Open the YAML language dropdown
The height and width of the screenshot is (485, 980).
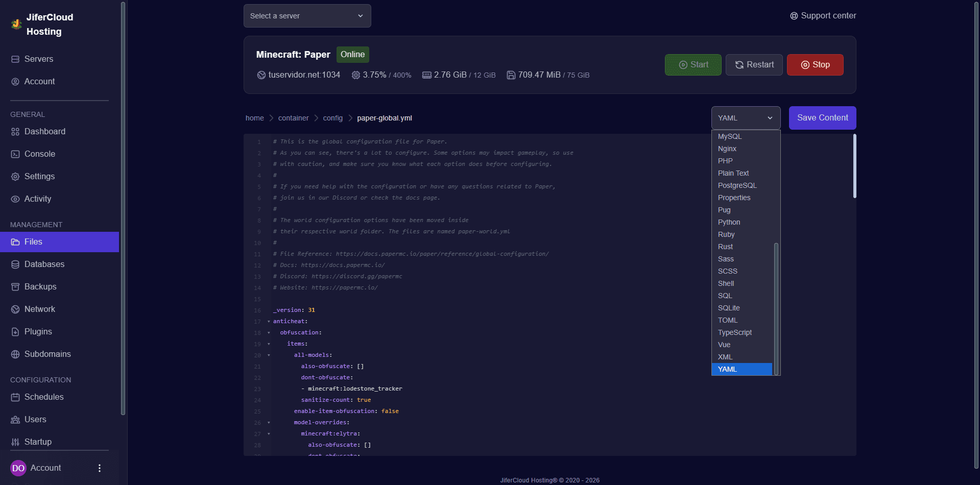point(746,118)
